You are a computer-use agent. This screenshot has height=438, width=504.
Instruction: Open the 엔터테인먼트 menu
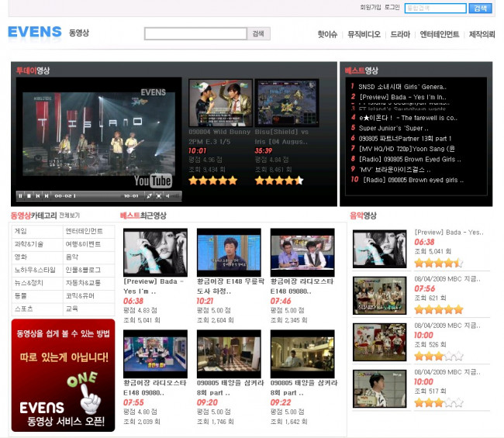coord(440,34)
